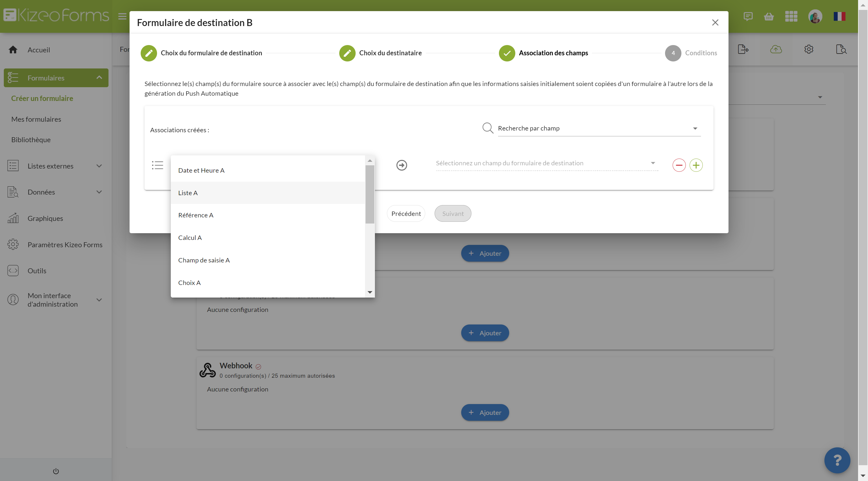Change language via French flag

tap(839, 16)
